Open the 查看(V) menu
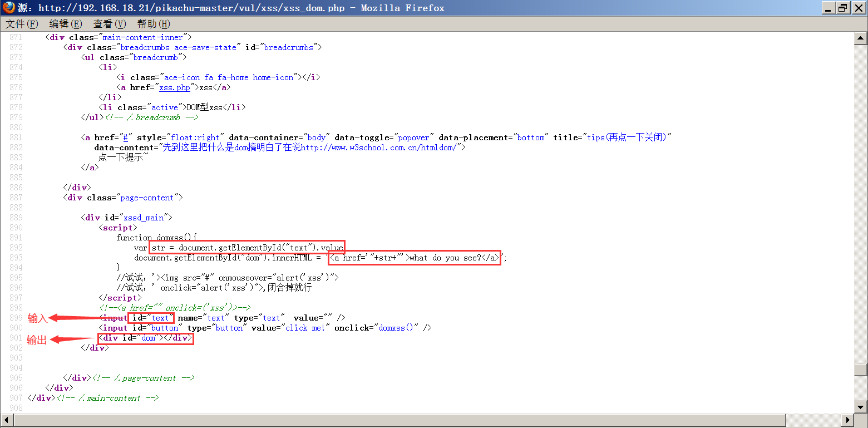Viewport: 868px width, 428px height. coord(110,24)
